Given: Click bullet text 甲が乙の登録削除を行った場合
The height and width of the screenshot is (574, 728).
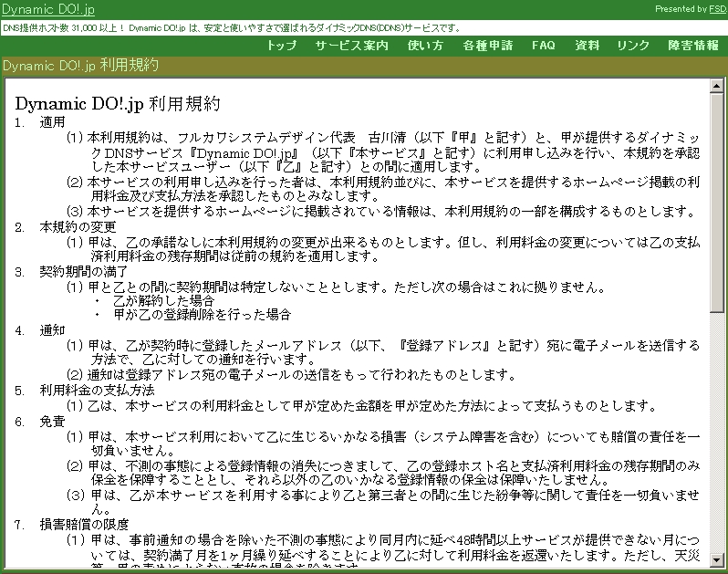Looking at the screenshot, I should click(202, 315).
